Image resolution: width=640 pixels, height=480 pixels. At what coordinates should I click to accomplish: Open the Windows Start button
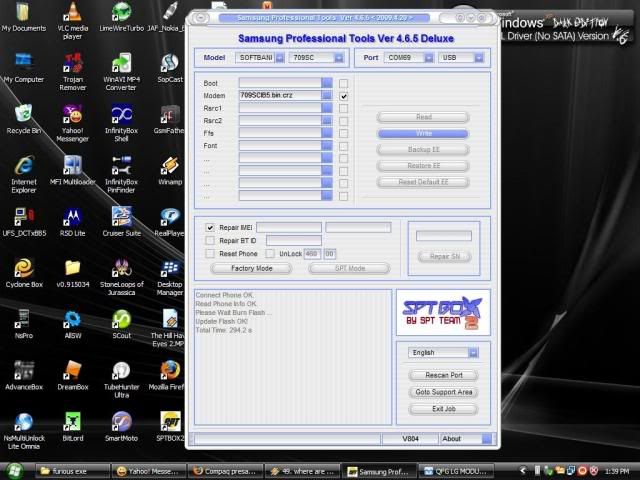click(14, 471)
